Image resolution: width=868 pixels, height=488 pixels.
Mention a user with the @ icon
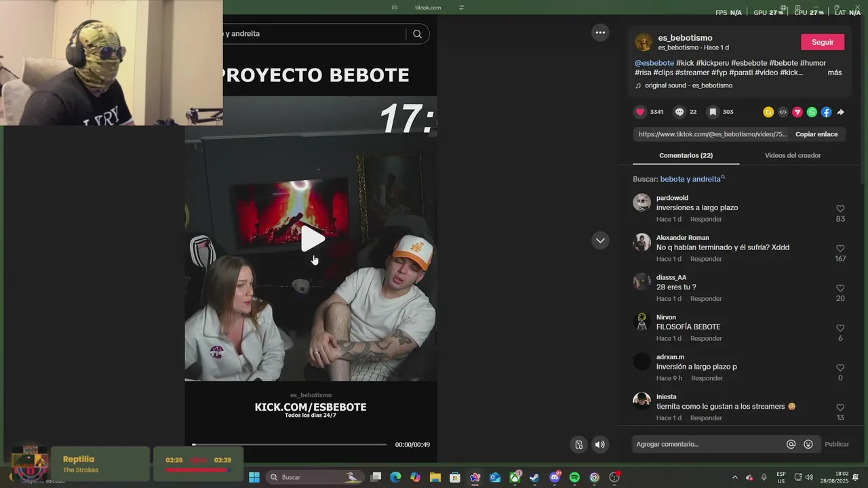coord(791,444)
